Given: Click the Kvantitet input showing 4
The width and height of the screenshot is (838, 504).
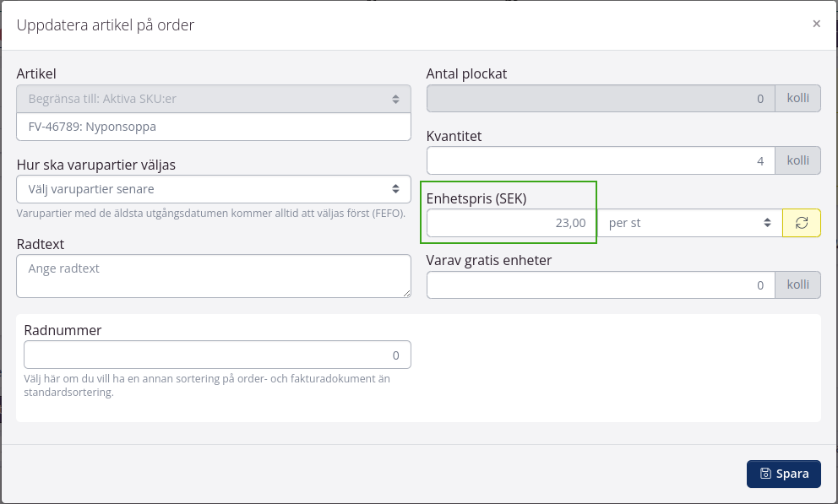Looking at the screenshot, I should (601, 160).
